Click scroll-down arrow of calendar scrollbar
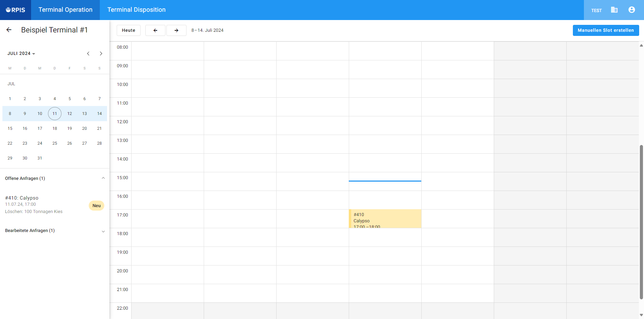Image resolution: width=644 pixels, height=319 pixels. point(641,315)
